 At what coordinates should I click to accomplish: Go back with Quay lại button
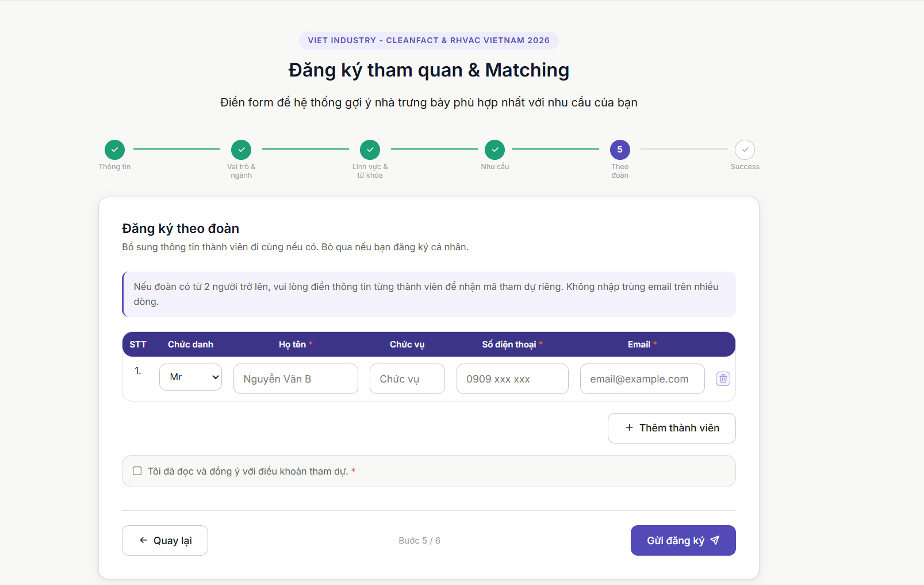click(165, 540)
